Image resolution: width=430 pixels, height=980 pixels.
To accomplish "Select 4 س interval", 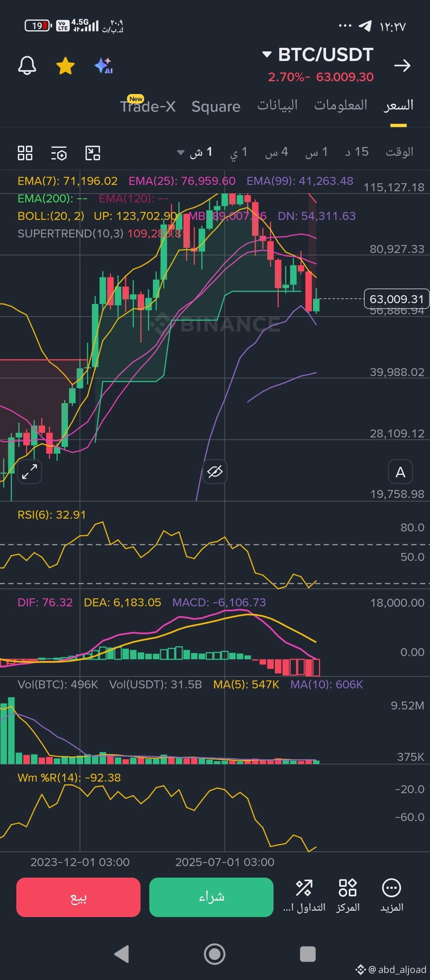I will [277, 152].
